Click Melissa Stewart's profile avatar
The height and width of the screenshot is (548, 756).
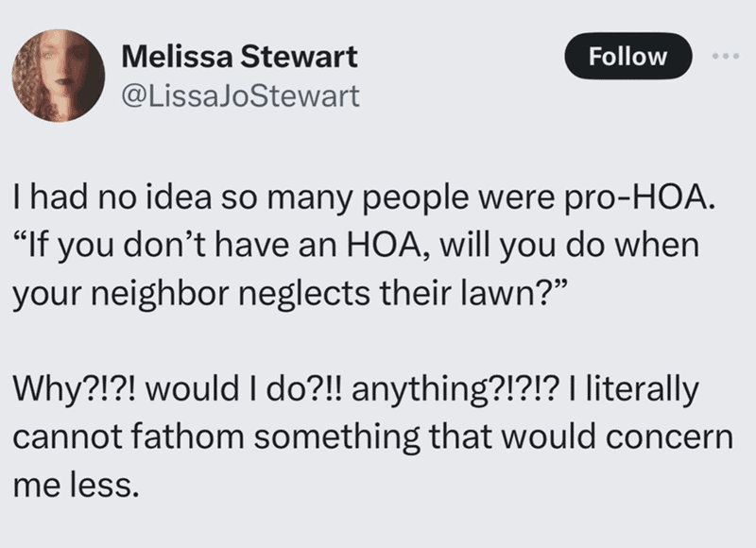[59, 75]
